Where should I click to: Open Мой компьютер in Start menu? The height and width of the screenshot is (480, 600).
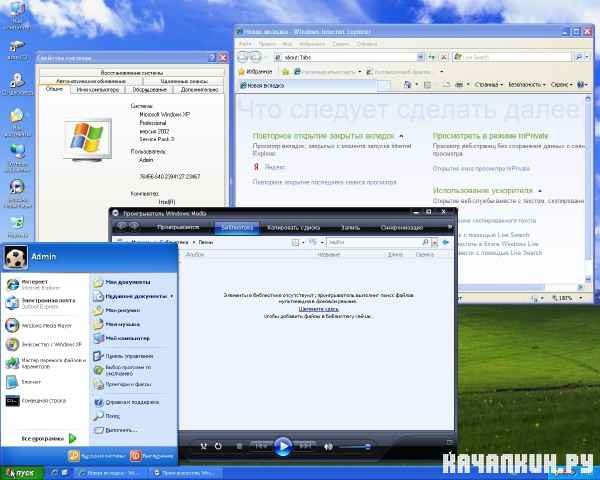tap(133, 338)
